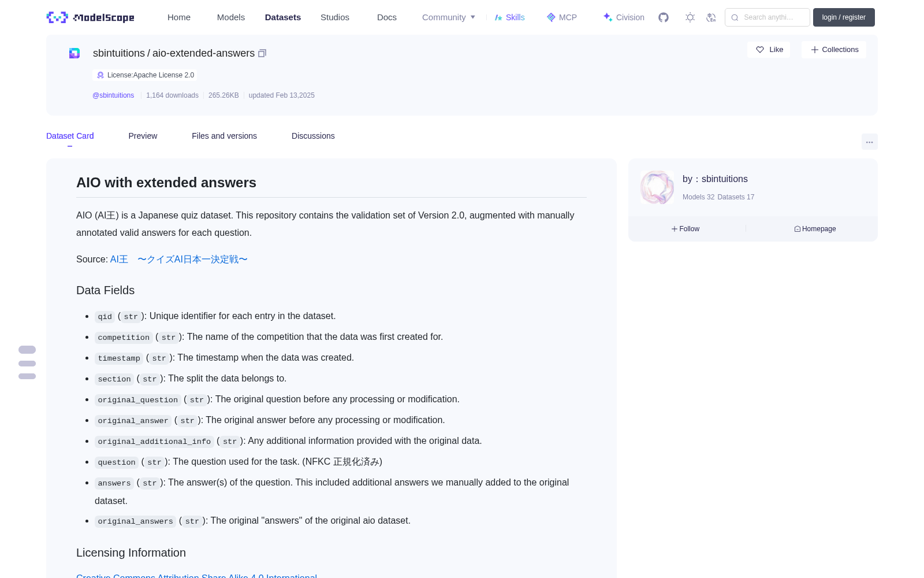This screenshot has height=578, width=924.
Task: Click the three-dot more options button
Action: pos(869,142)
